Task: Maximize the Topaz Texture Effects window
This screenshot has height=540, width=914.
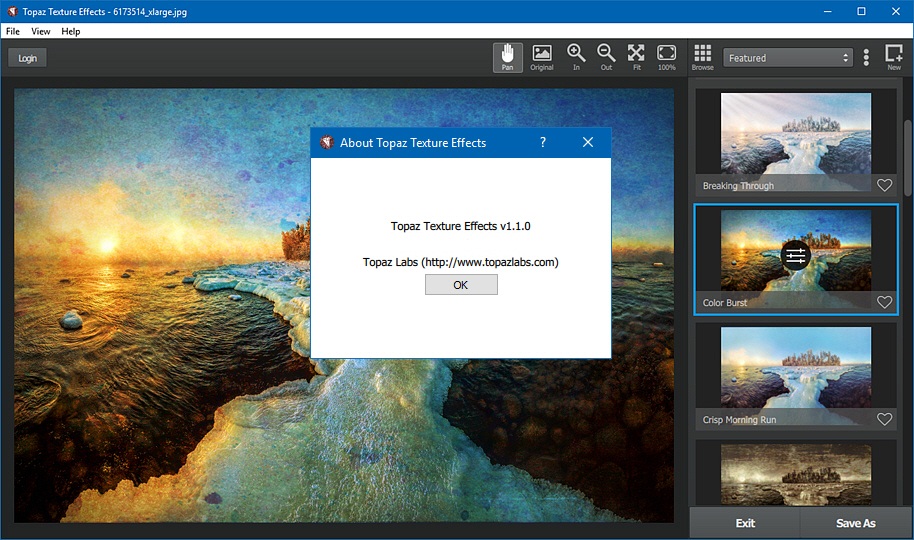Action: pos(861,11)
